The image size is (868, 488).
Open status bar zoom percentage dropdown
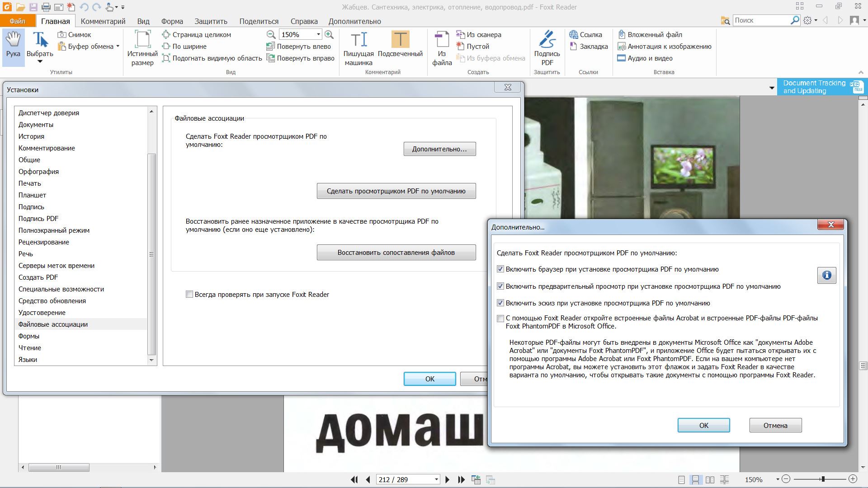778,479
